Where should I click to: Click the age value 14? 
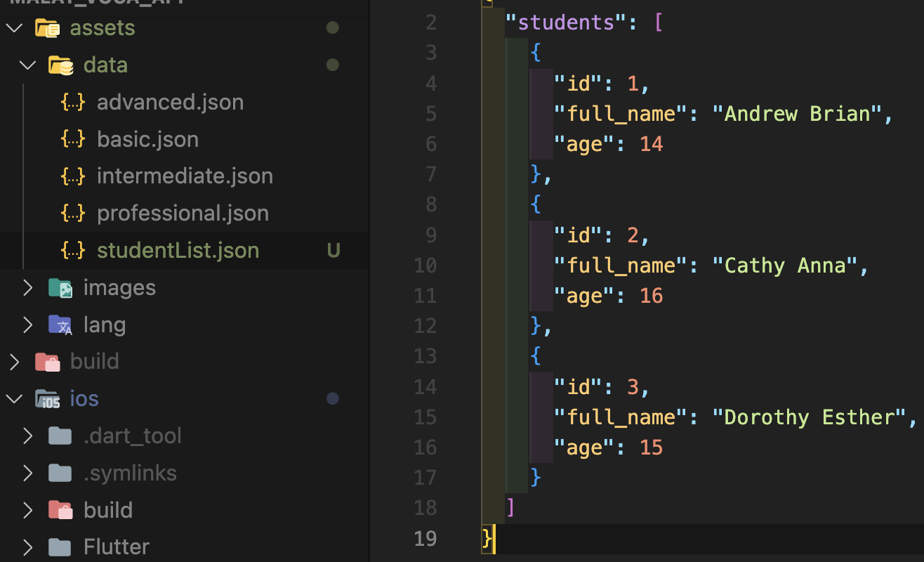coord(652,145)
